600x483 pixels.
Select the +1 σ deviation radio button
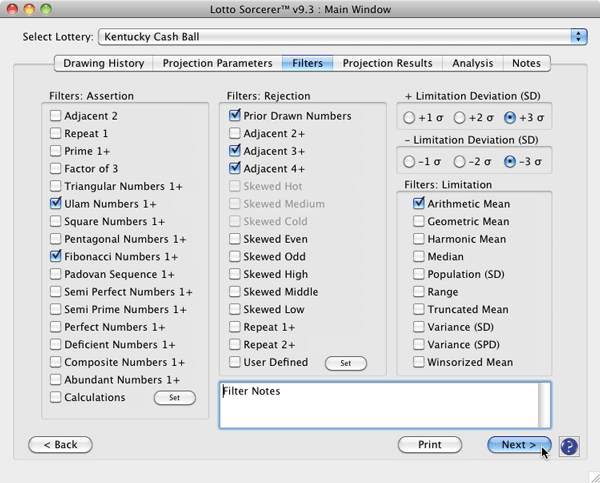click(x=410, y=117)
